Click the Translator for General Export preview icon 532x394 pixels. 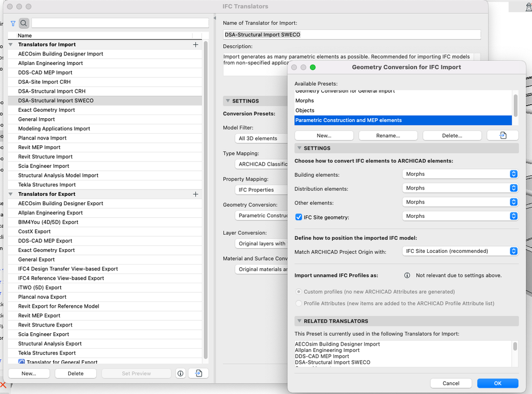[x=21, y=362]
